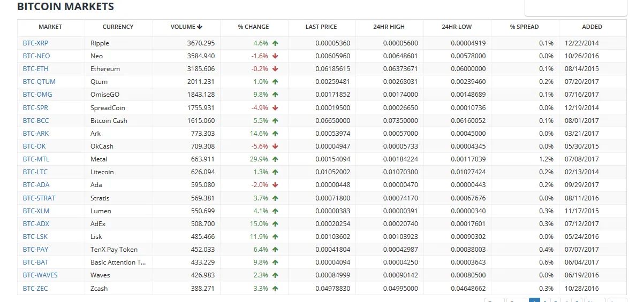Open the BTC-MTL market link
Screen dimensions: 644x302
pyautogui.click(x=36, y=159)
